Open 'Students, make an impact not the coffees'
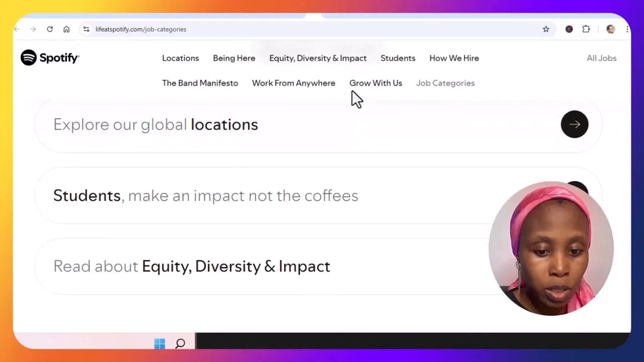Viewport: 644px width, 362px height. 318,196
